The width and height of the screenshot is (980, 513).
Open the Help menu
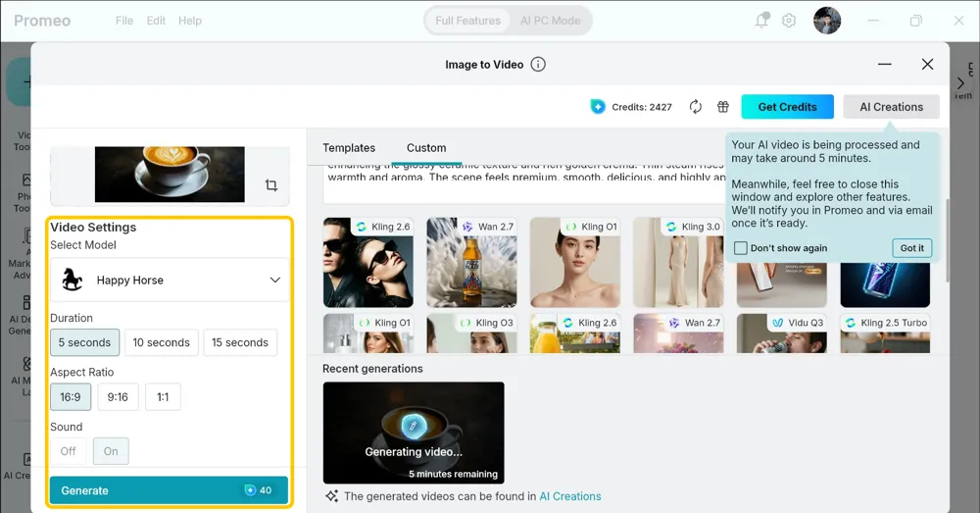tap(190, 21)
